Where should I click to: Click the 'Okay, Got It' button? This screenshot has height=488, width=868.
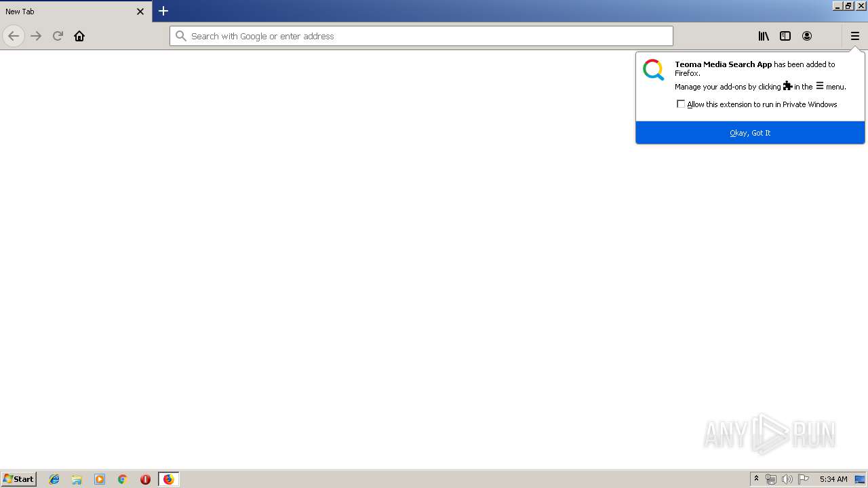click(x=750, y=133)
